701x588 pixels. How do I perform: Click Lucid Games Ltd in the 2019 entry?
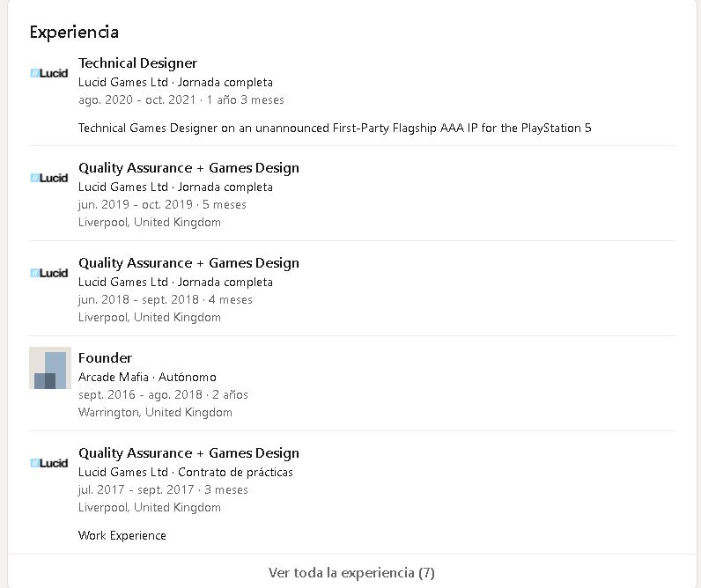click(123, 187)
